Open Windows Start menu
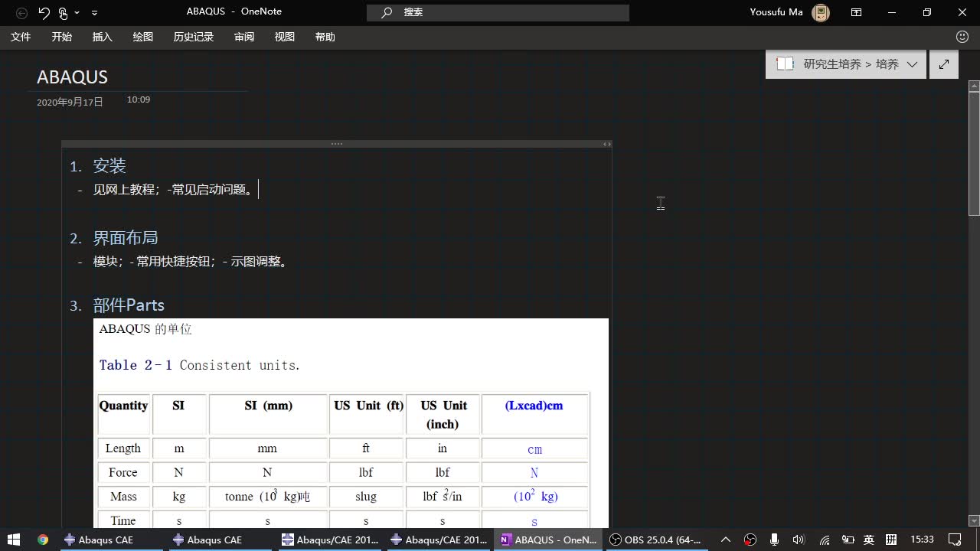Screen dimensions: 980x551 (13, 540)
